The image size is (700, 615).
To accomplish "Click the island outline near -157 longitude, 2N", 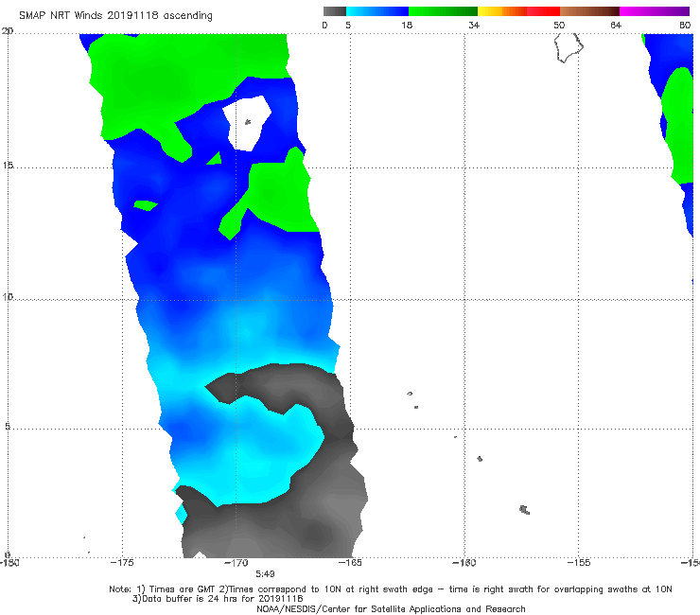I will [525, 510].
